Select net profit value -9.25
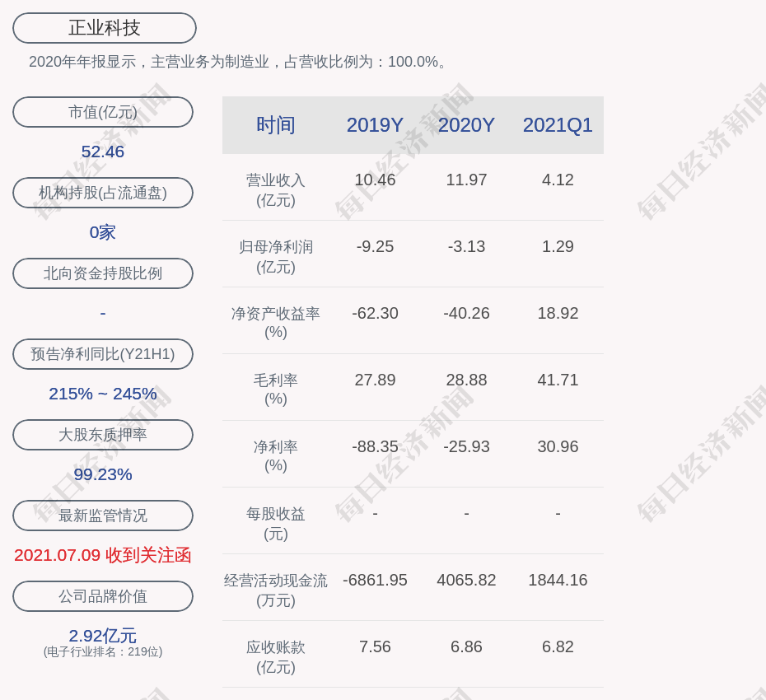This screenshot has height=700, width=766. tap(375, 247)
